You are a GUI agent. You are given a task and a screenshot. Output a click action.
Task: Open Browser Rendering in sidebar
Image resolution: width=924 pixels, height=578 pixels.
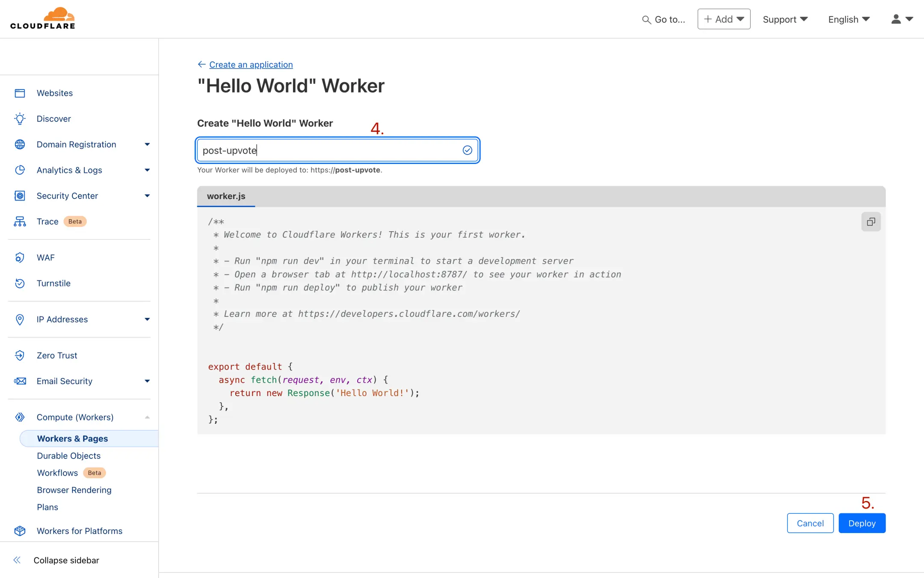[x=74, y=490]
